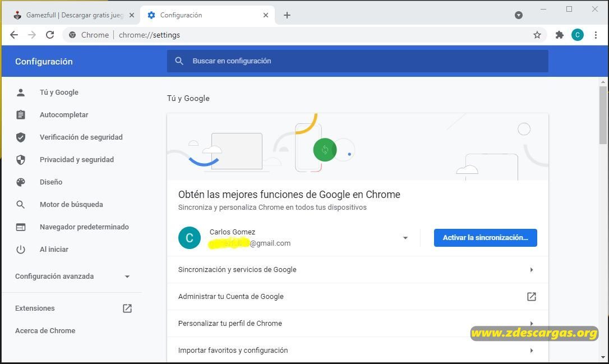Screen dimensions: 609x364
Task: Click the tab search dropdown circle icon
Action: tap(519, 15)
